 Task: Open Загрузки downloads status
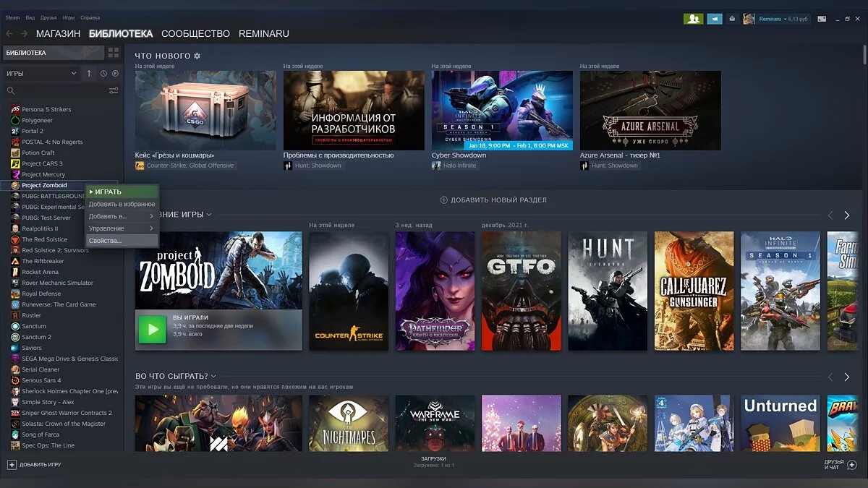click(433, 461)
